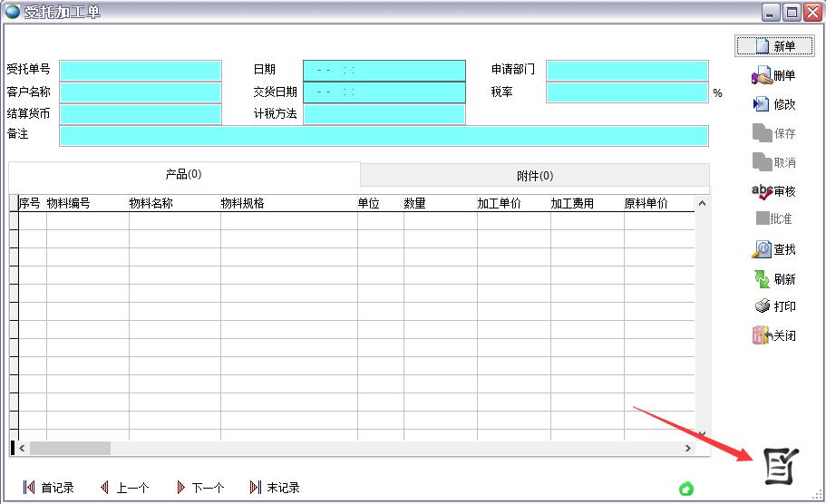This screenshot has height=504, width=826.
Task: Click the 刷新 (Refresh) icon
Action: (762, 279)
